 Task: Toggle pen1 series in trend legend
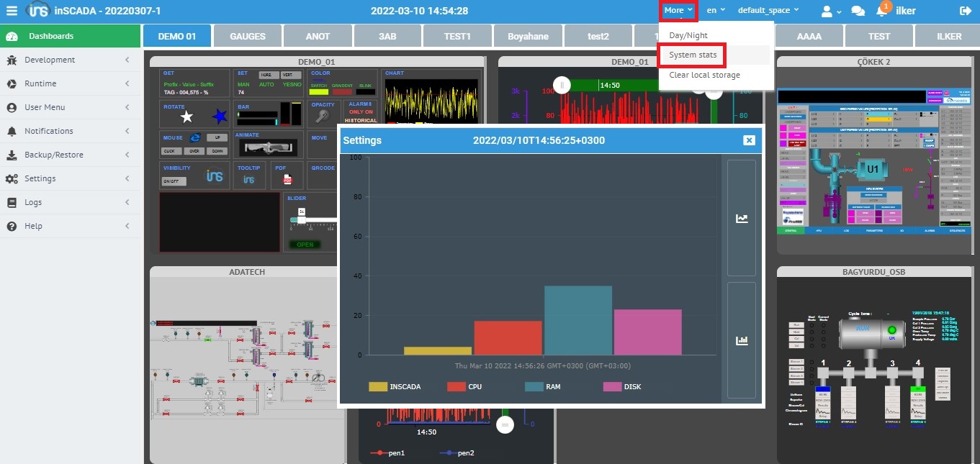tap(387, 453)
